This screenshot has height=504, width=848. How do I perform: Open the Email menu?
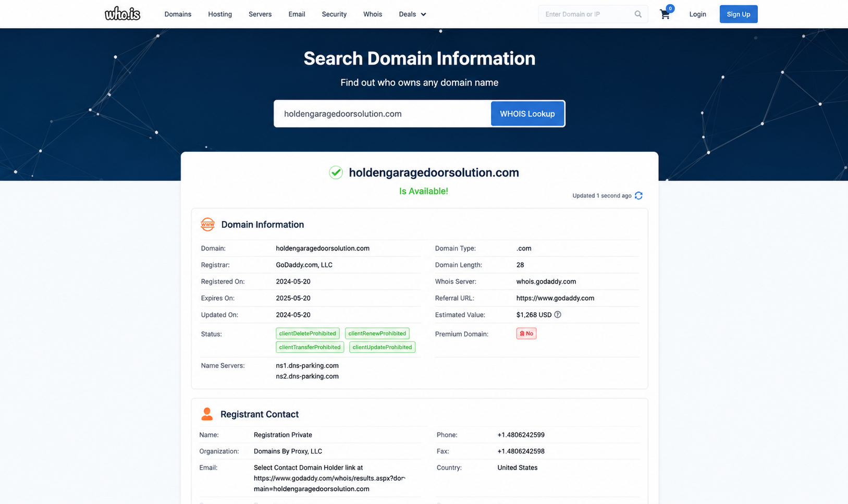pos(297,14)
